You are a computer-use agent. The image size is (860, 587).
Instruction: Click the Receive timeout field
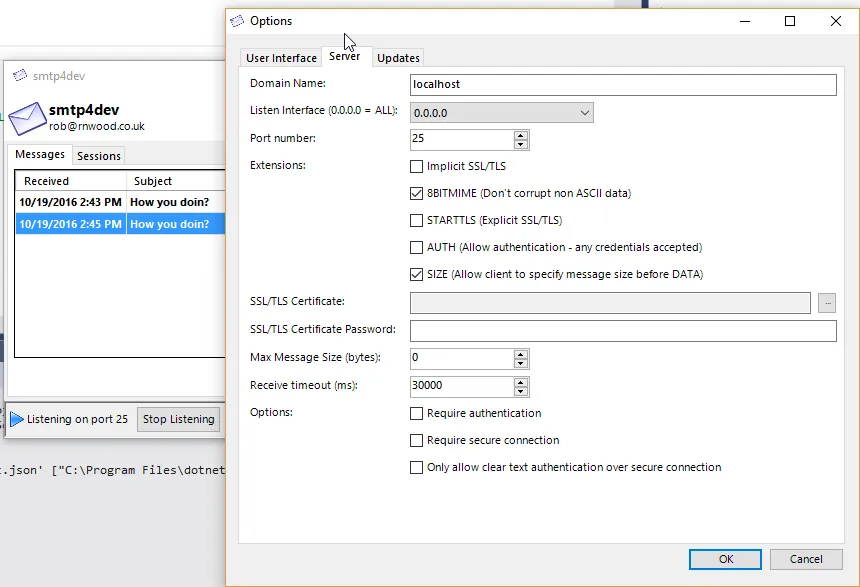[462, 387]
